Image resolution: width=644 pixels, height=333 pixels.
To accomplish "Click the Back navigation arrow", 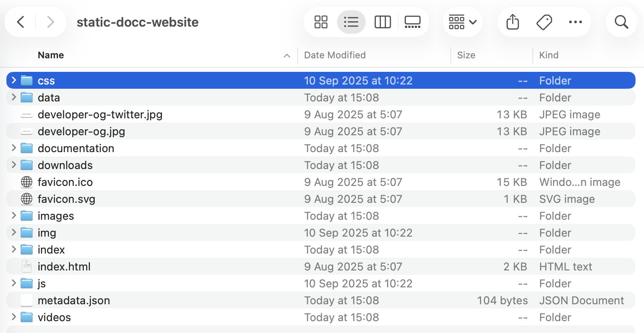I will pos(20,22).
